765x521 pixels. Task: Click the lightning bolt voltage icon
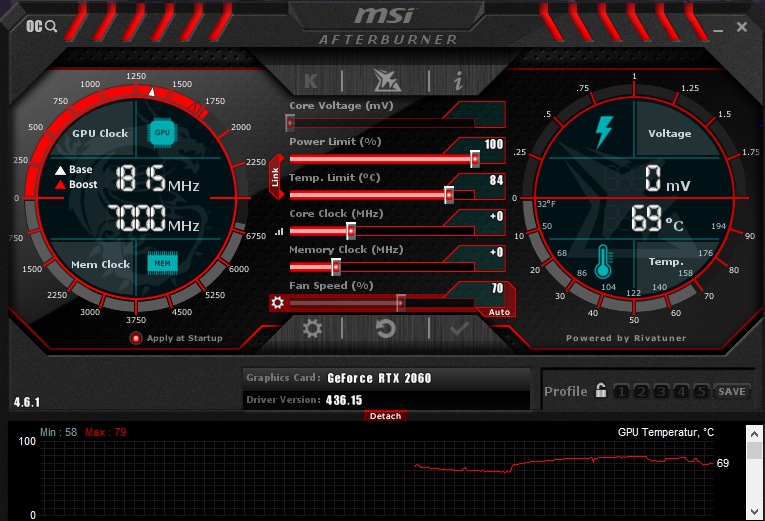pos(604,133)
